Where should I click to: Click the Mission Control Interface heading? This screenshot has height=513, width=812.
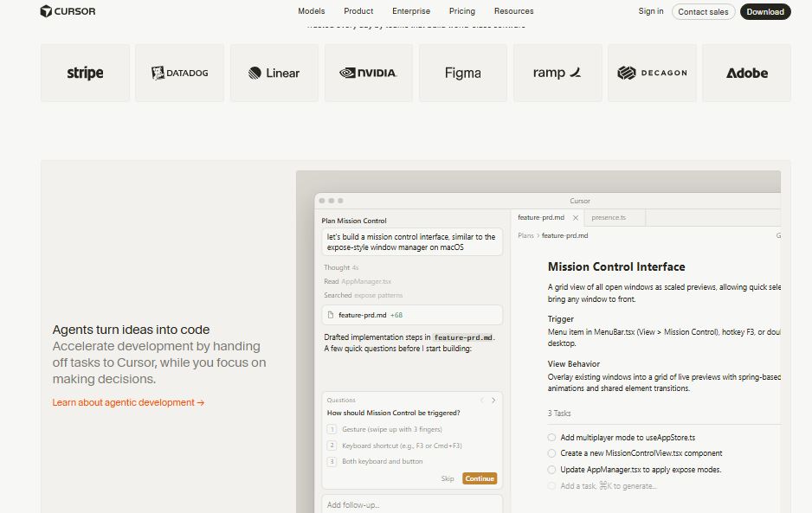616,266
